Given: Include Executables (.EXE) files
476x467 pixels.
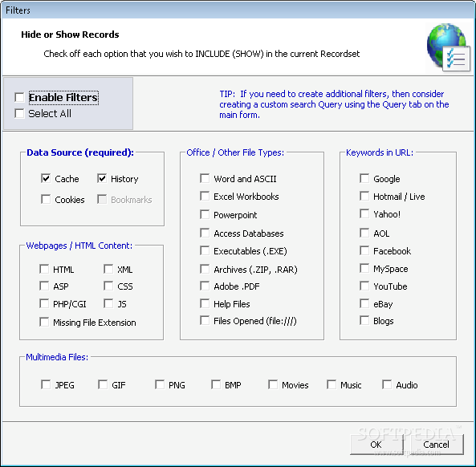Looking at the screenshot, I should click(205, 250).
